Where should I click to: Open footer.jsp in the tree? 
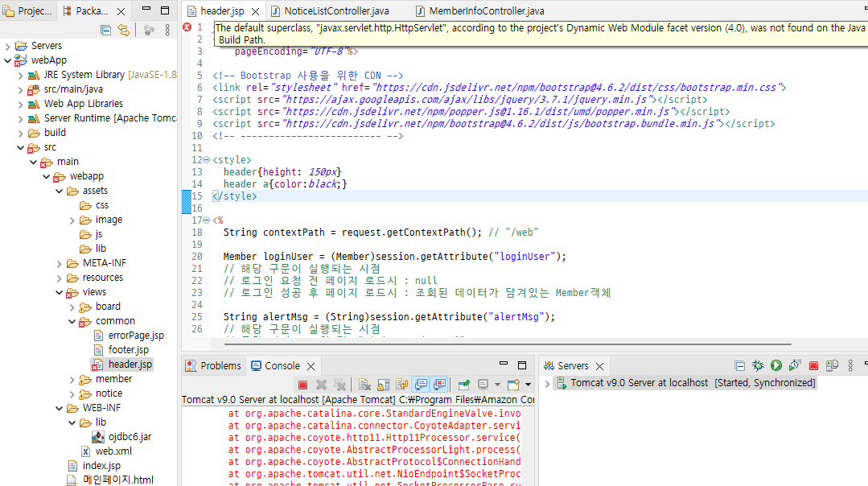129,350
